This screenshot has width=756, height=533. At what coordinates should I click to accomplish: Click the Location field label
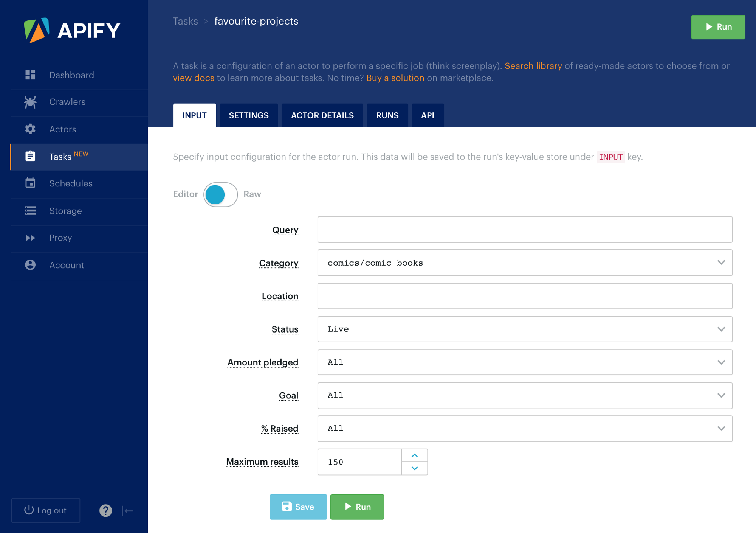[x=280, y=296]
